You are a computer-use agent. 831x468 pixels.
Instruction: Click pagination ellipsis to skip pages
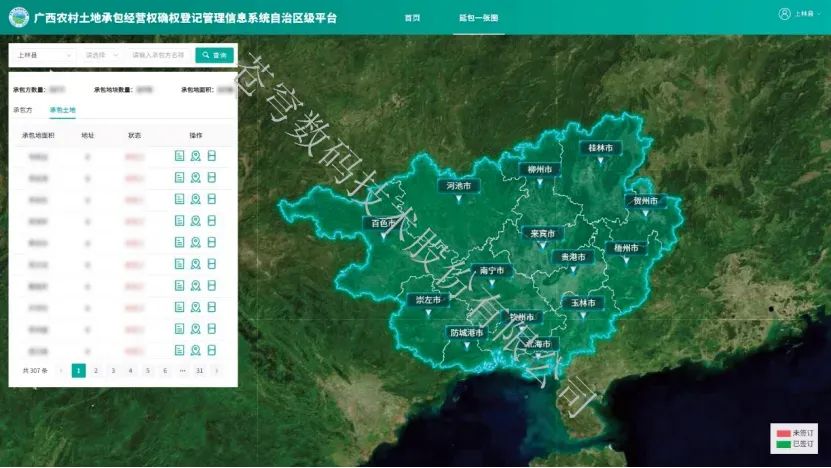tap(183, 370)
